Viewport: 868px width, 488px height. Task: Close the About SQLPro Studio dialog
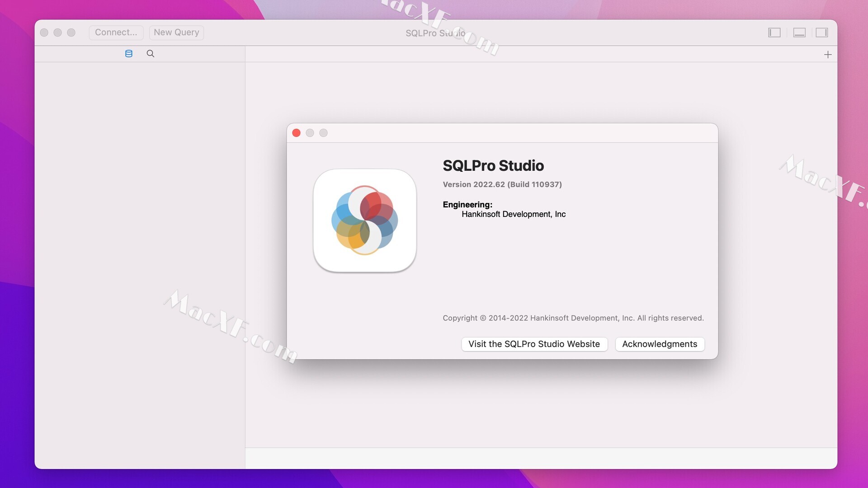297,133
